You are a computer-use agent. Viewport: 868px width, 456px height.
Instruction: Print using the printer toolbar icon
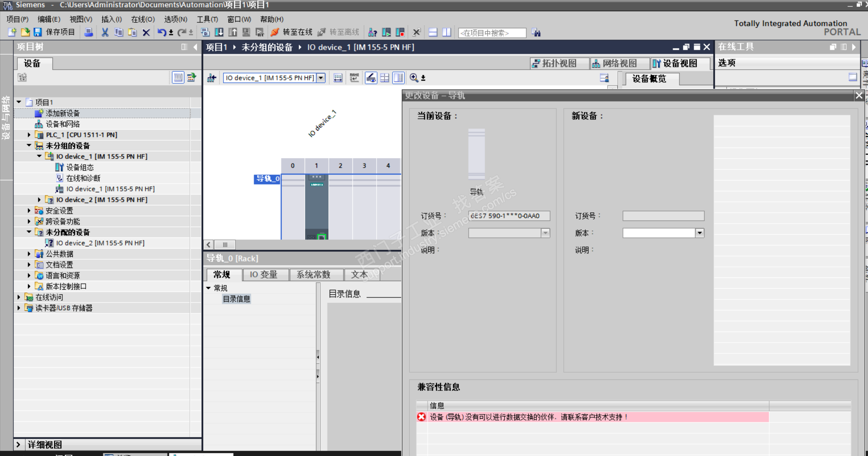point(89,32)
